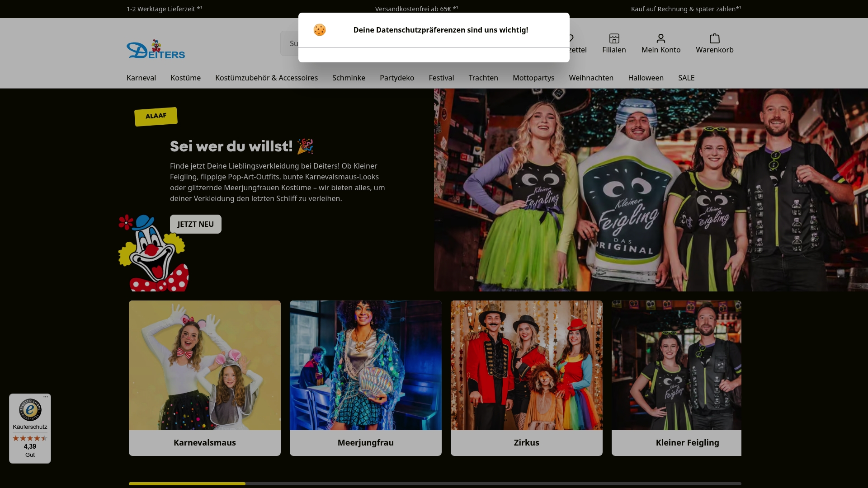The width and height of the screenshot is (868, 488).
Task: Open the Halloween menu
Action: point(646,78)
